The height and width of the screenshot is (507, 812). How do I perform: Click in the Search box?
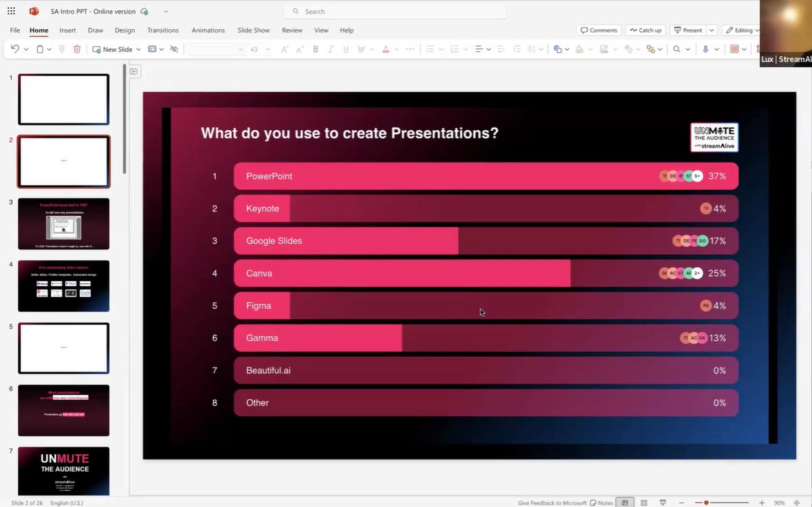pos(395,11)
